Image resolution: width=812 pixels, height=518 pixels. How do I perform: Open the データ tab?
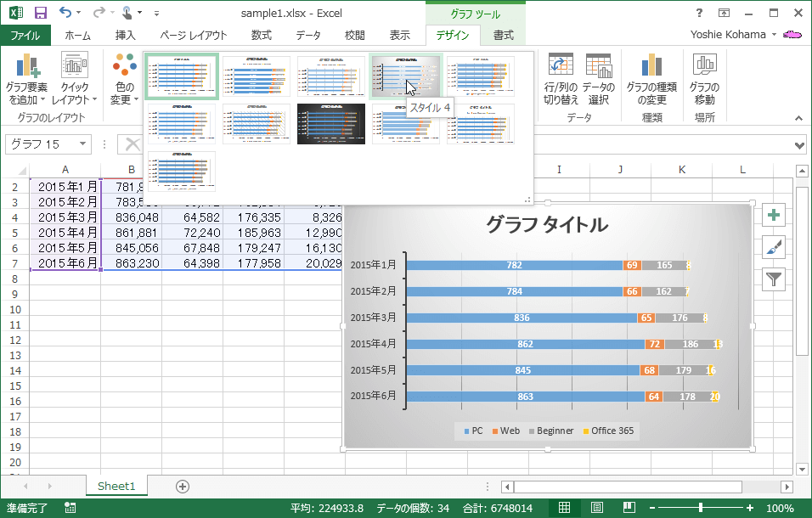tap(308, 35)
